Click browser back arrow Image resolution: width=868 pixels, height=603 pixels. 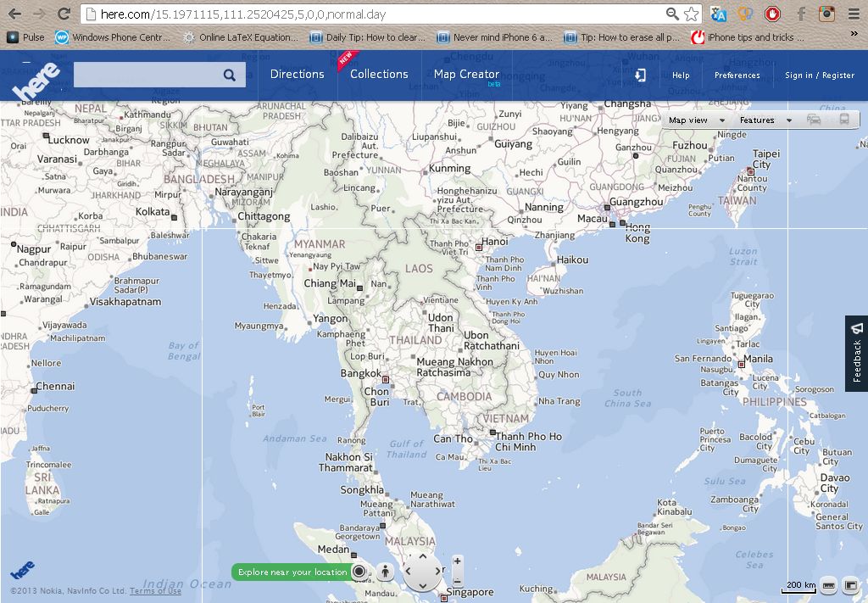coord(15,14)
